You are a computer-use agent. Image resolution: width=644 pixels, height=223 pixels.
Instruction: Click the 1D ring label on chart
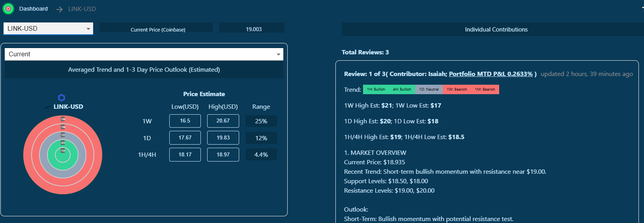63,135
